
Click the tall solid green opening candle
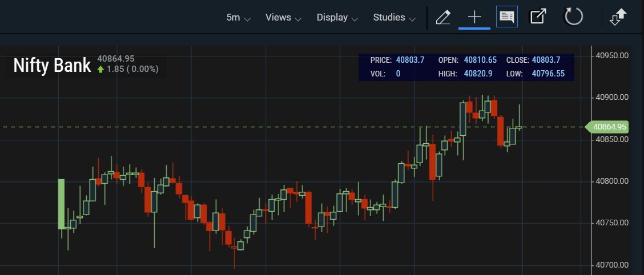point(61,204)
